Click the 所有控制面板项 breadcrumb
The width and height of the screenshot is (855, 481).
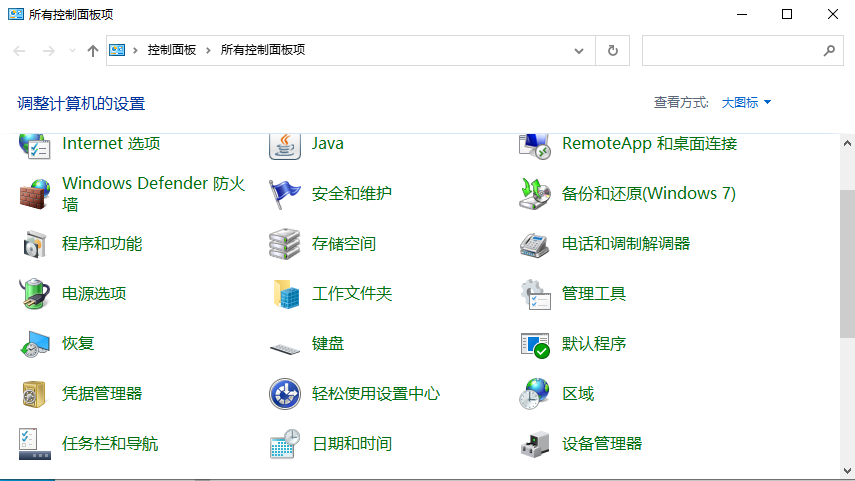tap(263, 50)
